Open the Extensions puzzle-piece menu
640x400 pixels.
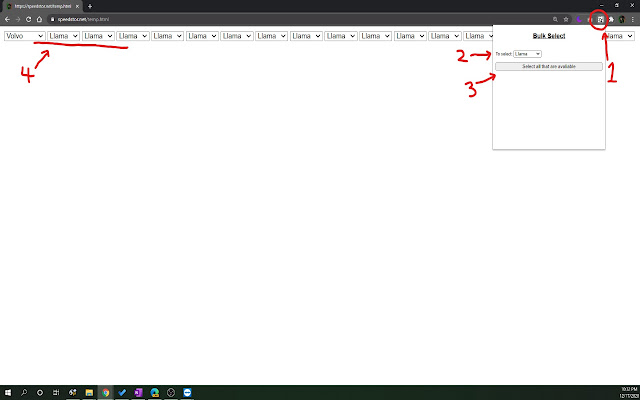611,19
